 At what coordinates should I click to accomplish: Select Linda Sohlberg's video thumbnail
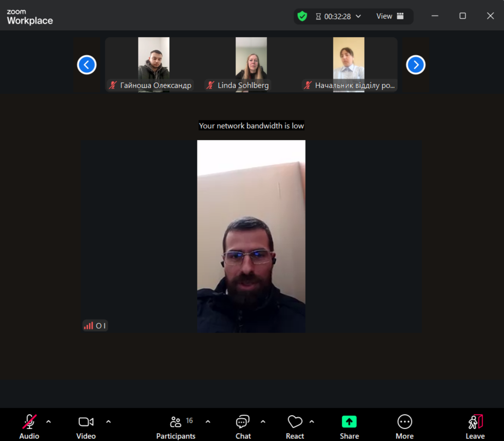(x=251, y=61)
